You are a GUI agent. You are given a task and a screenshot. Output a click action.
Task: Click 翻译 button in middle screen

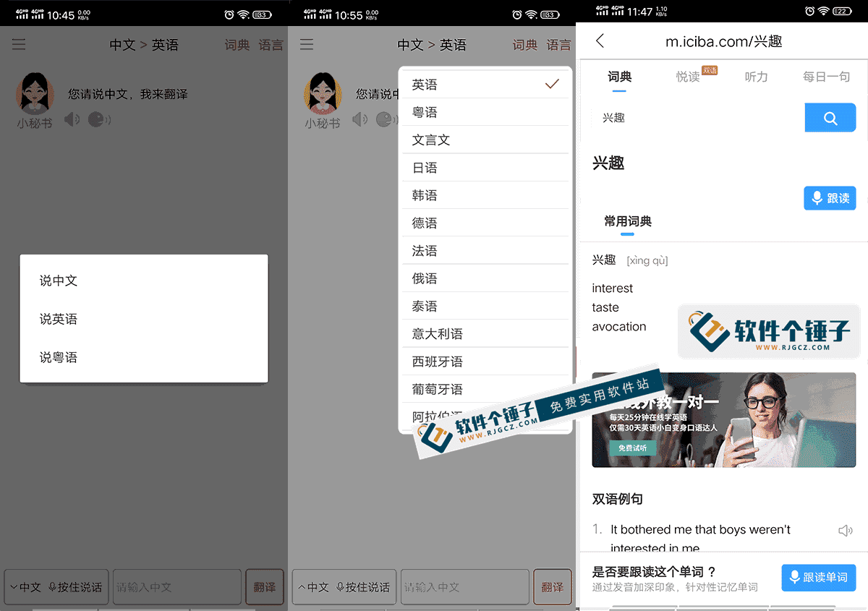click(553, 587)
